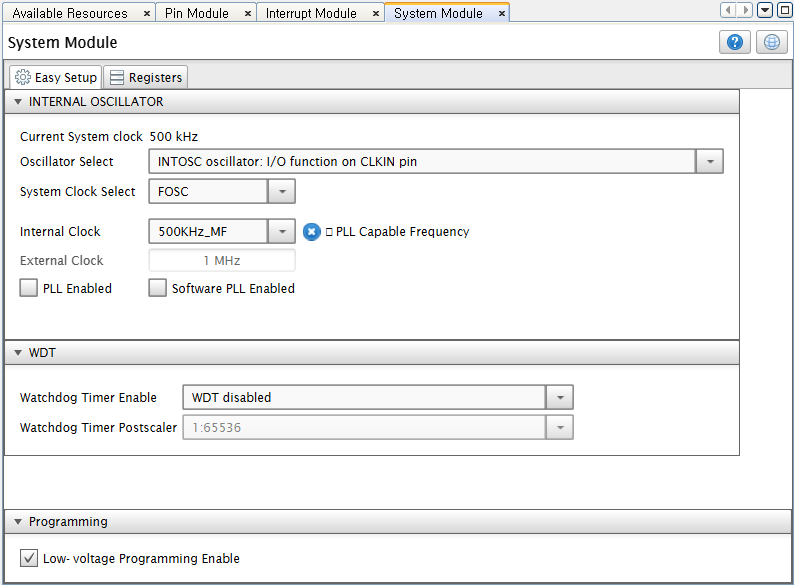Click the Oscillator Select label
This screenshot has width=794, height=585.
66,162
